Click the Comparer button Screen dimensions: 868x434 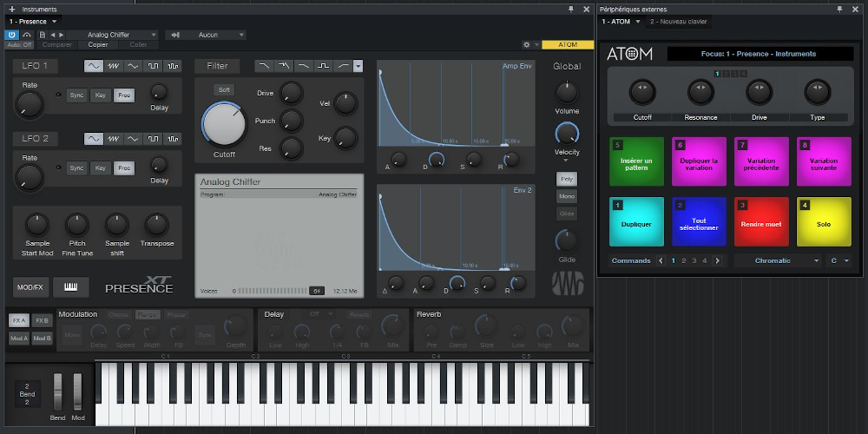click(57, 45)
